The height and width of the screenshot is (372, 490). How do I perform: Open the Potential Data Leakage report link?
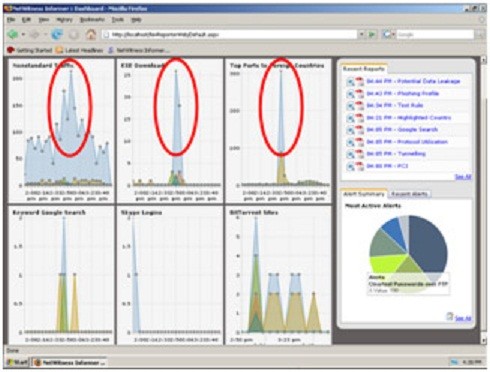point(413,81)
